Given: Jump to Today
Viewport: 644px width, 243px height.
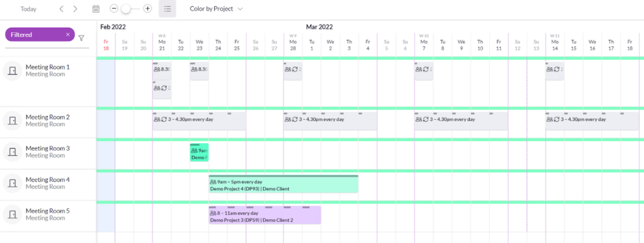Looking at the screenshot, I should pyautogui.click(x=28, y=9).
